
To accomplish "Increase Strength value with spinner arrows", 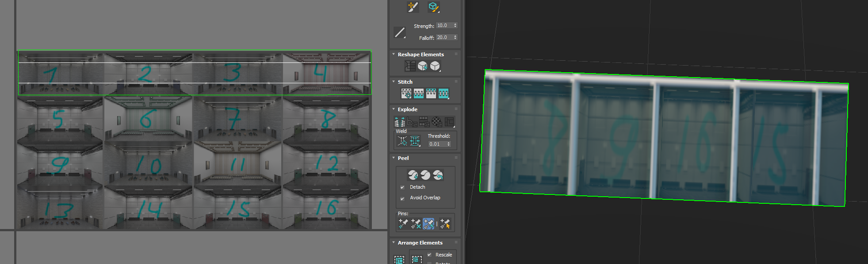I will pyautogui.click(x=455, y=24).
